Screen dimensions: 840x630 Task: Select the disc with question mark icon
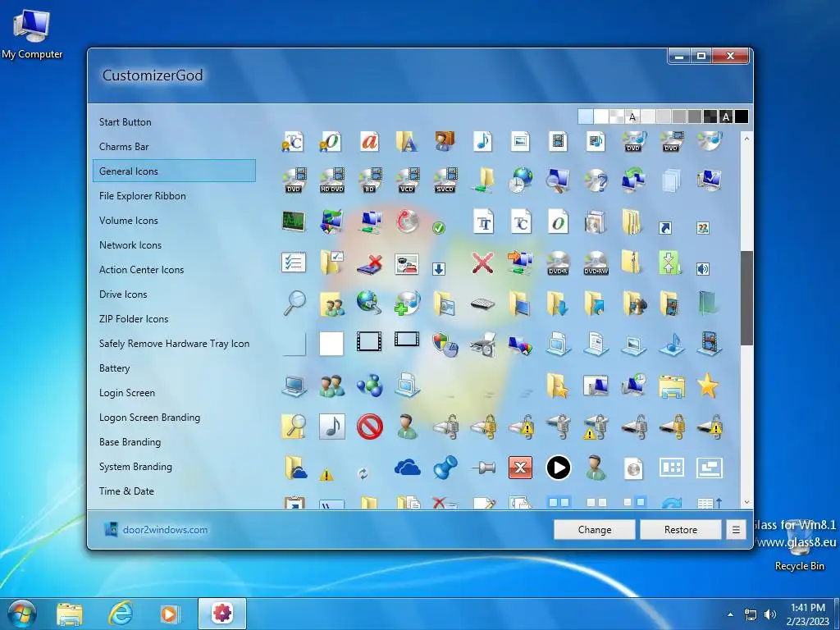click(x=596, y=180)
